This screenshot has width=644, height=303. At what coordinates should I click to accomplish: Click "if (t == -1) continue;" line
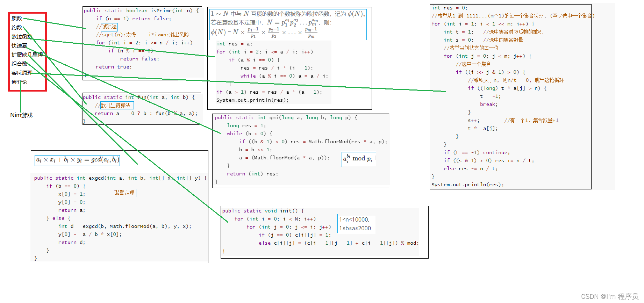coord(477,152)
